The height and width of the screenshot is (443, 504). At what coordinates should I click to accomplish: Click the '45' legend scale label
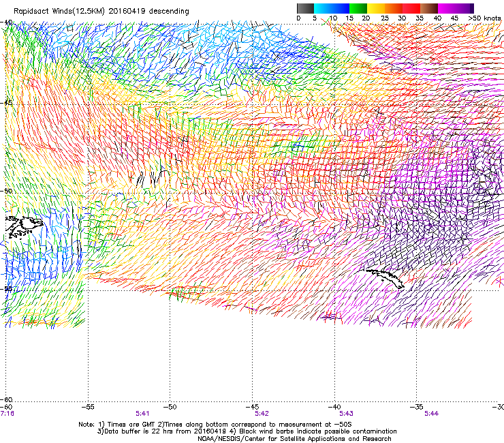[454, 18]
